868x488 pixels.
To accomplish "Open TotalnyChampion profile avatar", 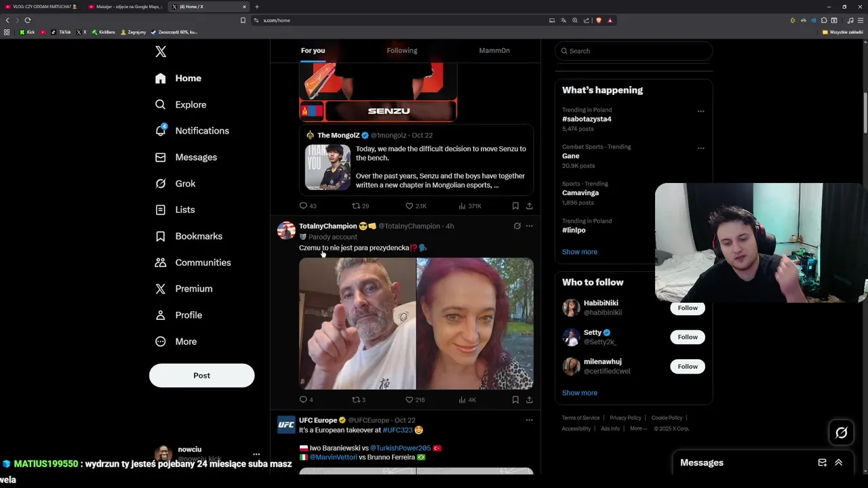I will [x=286, y=230].
